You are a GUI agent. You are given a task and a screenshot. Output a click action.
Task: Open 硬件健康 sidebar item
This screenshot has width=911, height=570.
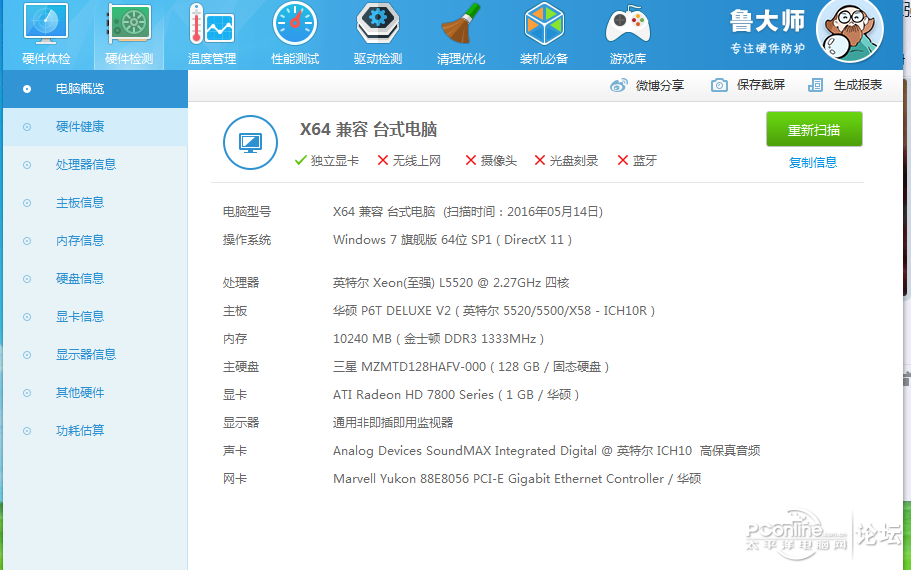tap(95, 127)
